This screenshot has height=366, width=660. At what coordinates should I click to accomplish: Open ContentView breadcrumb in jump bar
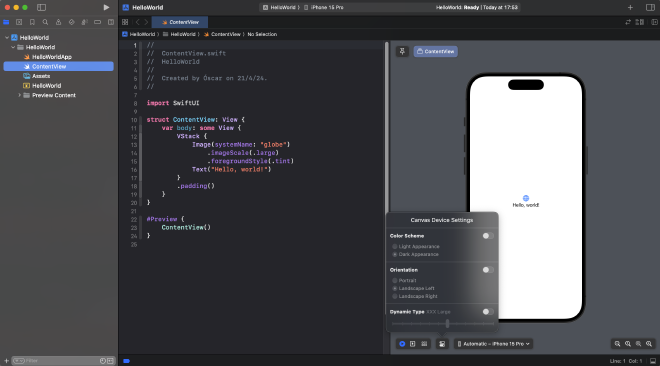[x=222, y=34]
